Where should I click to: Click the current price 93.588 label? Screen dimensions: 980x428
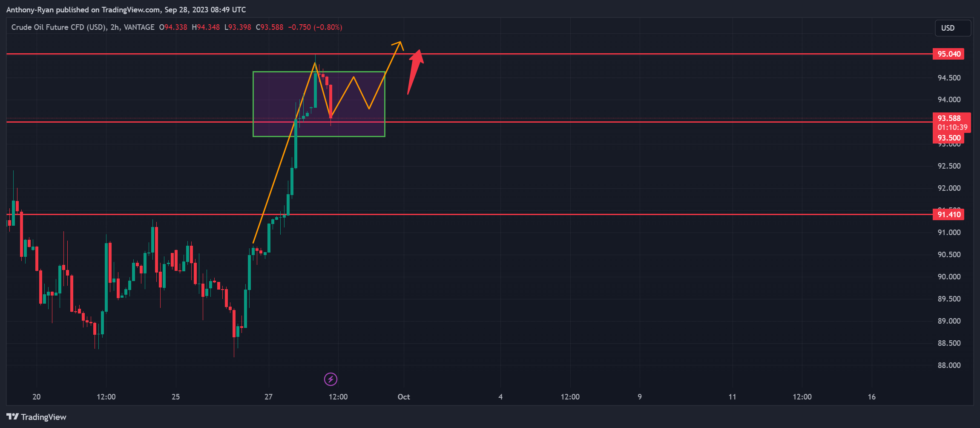[949, 118]
